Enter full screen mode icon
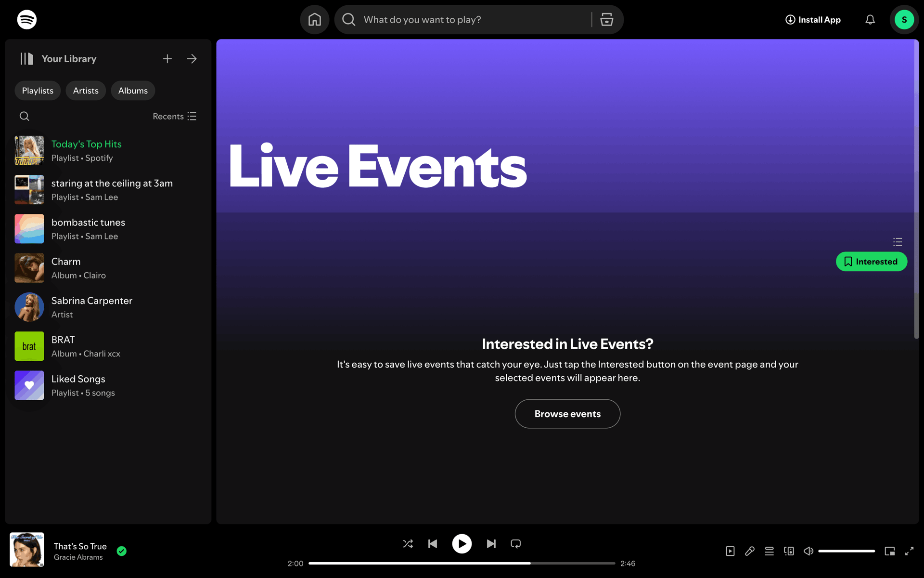 click(909, 551)
